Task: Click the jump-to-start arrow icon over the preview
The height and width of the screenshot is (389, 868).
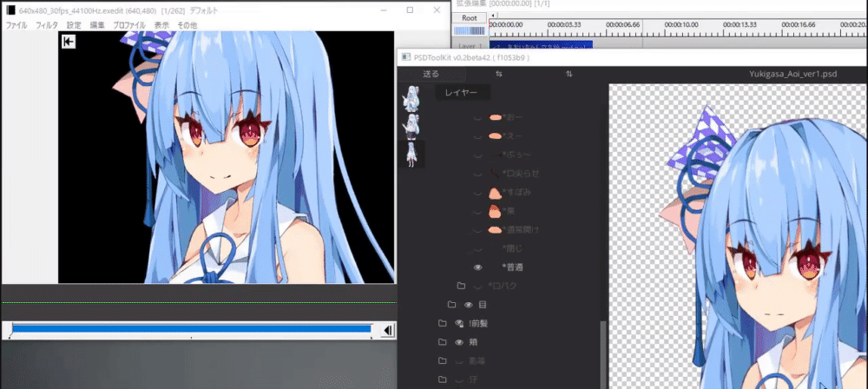Action: [x=69, y=42]
